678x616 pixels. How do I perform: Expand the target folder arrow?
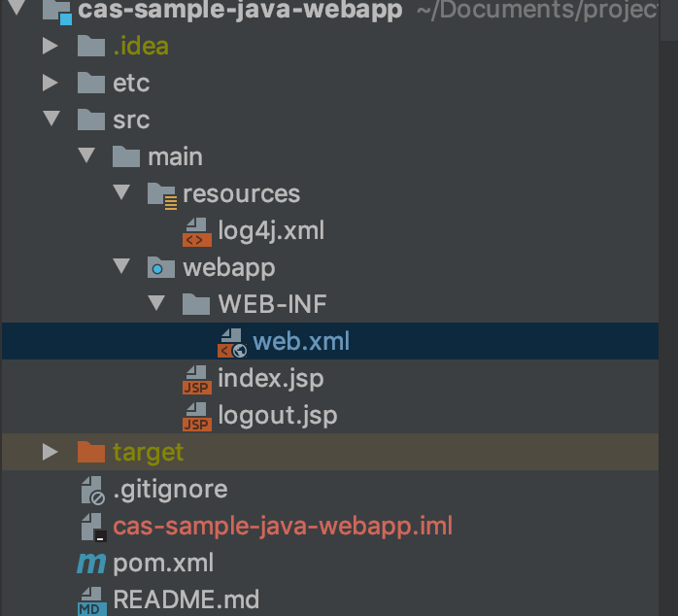coord(51,453)
